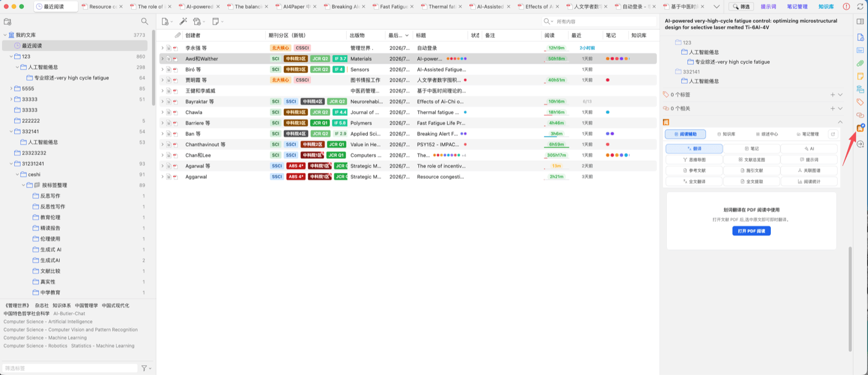Click the magic wand add-by-identifier icon
The width and height of the screenshot is (868, 375).
[183, 21]
